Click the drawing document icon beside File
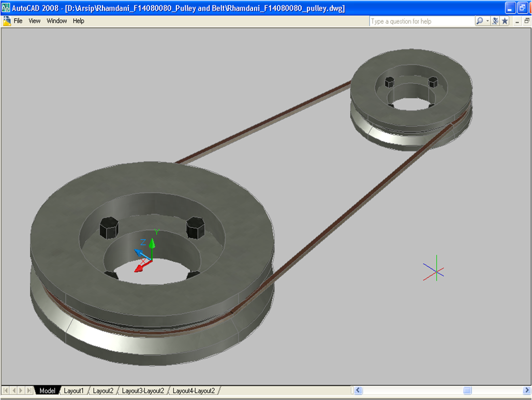This screenshot has width=532, height=400. [7, 21]
